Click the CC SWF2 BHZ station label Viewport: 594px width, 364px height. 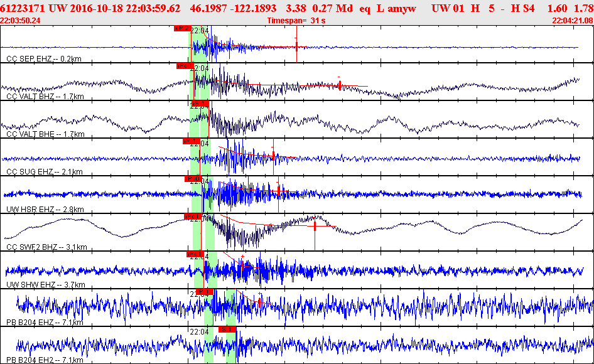pos(46,247)
